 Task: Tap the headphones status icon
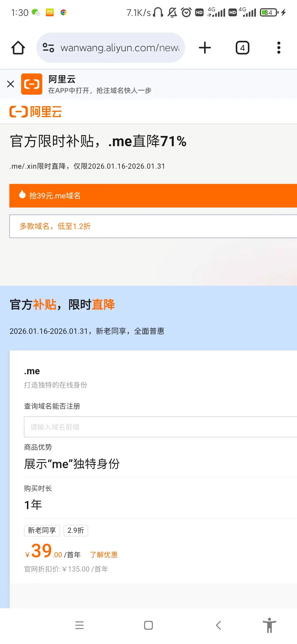(158, 12)
